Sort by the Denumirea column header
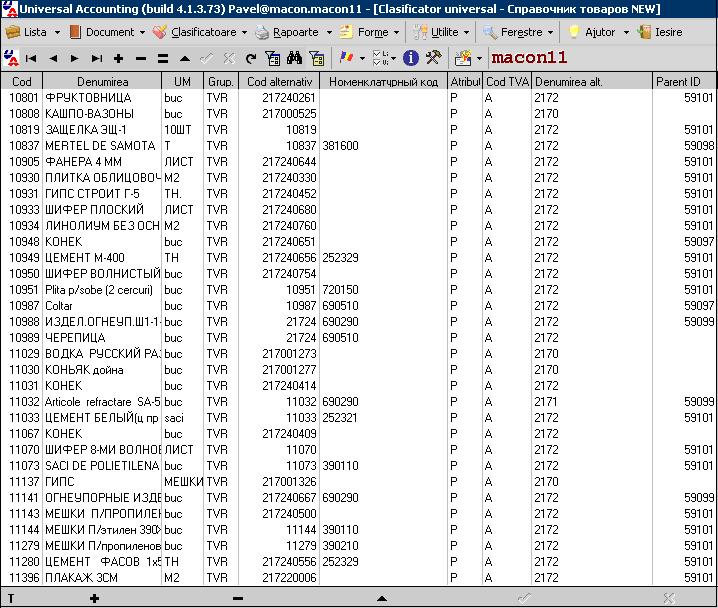Screen dimensions: 718x608 pyautogui.click(x=102, y=81)
